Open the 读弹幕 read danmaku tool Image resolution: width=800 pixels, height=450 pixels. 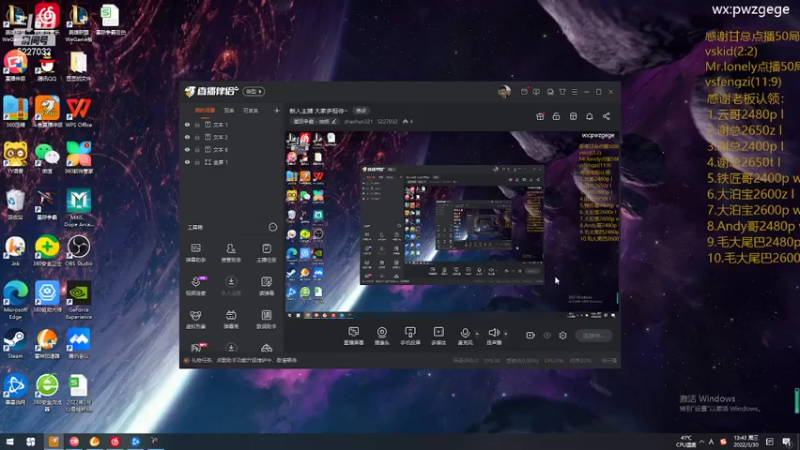(266, 286)
